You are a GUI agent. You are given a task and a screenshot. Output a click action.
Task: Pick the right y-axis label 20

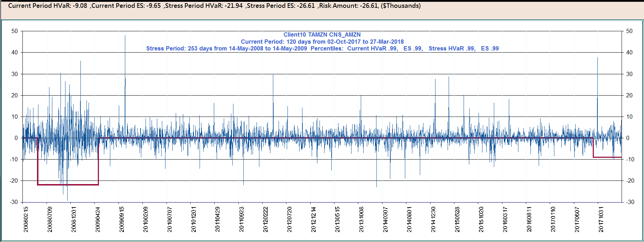[x=629, y=95]
